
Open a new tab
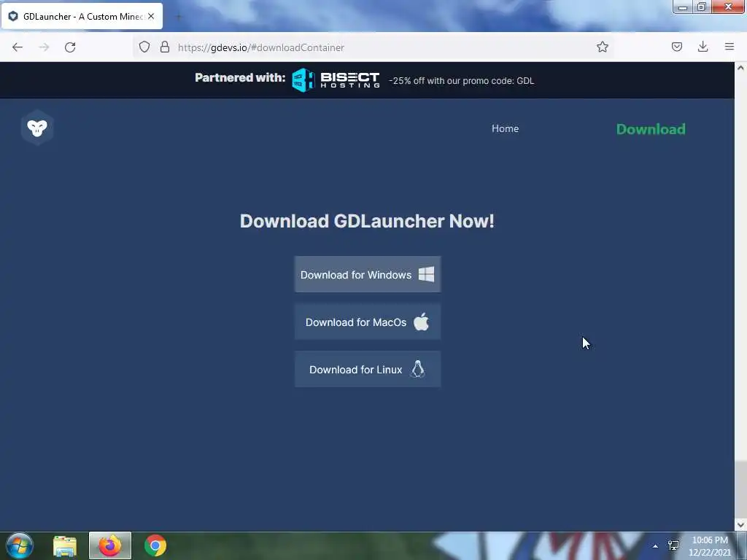click(179, 17)
